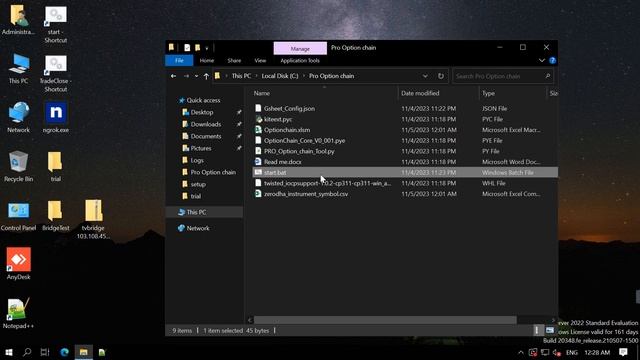This screenshot has height=360, width=640.
Task: Select the Recycle Bin icon
Action: (x=18, y=167)
